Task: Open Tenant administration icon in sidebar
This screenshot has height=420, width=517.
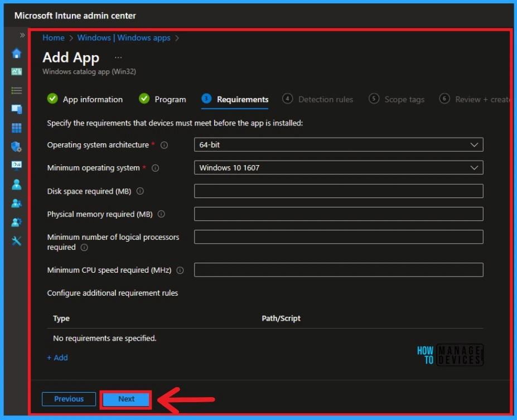Action: [x=17, y=222]
